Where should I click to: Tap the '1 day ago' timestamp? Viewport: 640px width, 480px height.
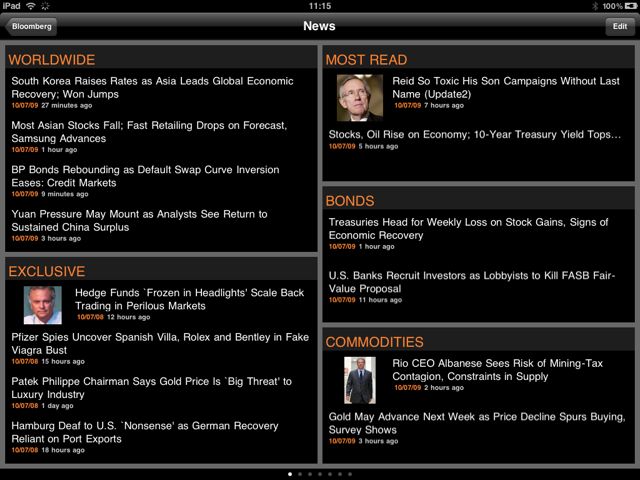click(x=58, y=406)
